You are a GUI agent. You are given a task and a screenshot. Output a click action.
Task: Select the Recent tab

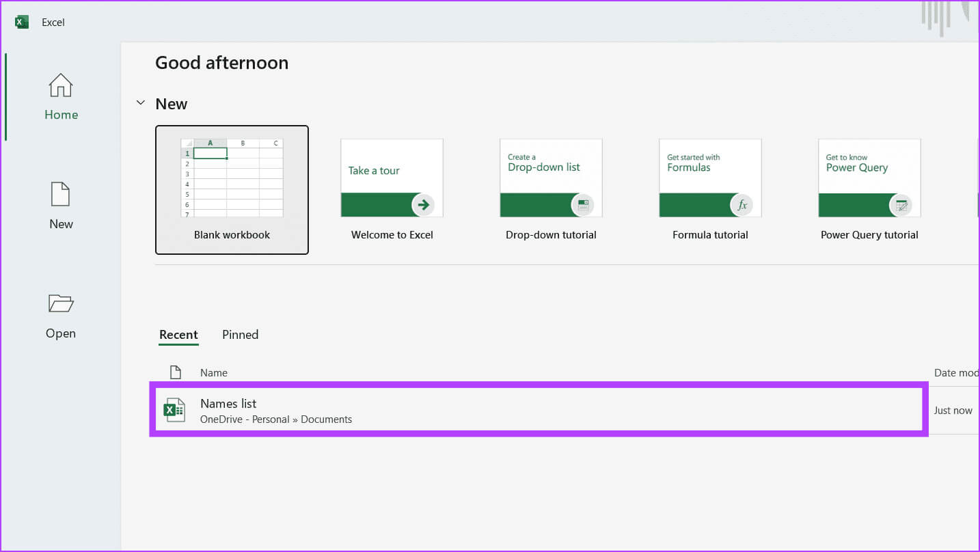click(x=178, y=335)
